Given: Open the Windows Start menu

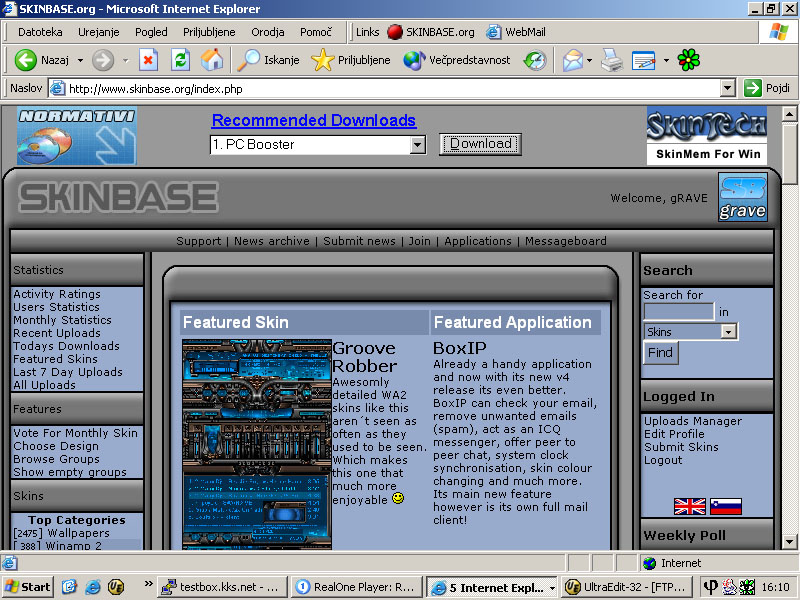Looking at the screenshot, I should coord(28,587).
